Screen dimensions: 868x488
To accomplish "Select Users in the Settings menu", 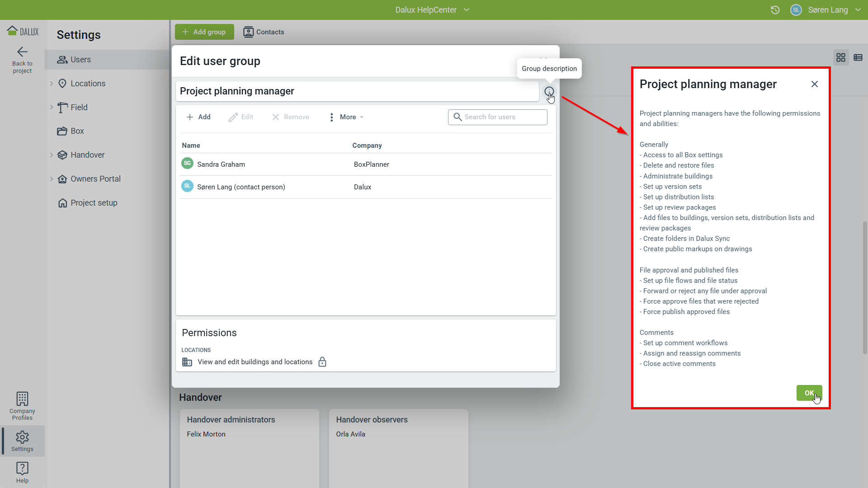I will click(80, 60).
